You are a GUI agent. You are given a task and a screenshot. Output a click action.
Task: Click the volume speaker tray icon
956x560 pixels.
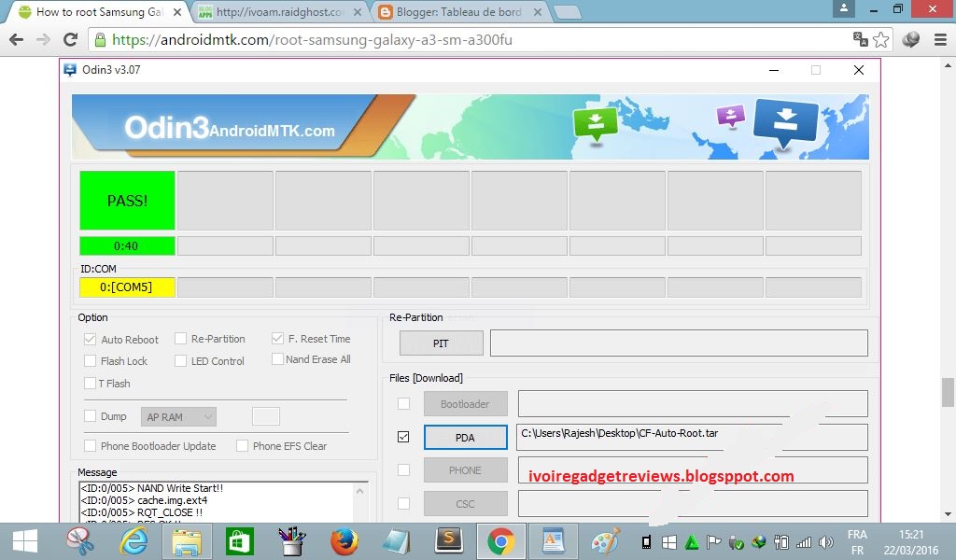click(x=826, y=541)
